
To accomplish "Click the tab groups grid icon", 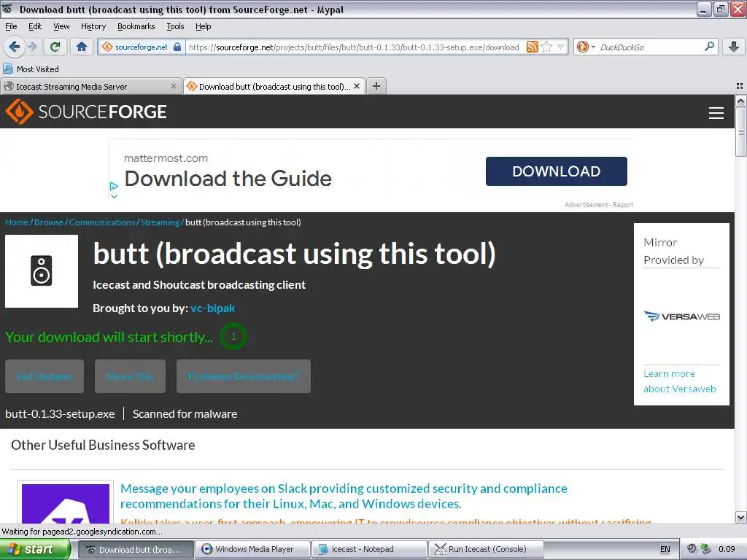I will 740,86.
